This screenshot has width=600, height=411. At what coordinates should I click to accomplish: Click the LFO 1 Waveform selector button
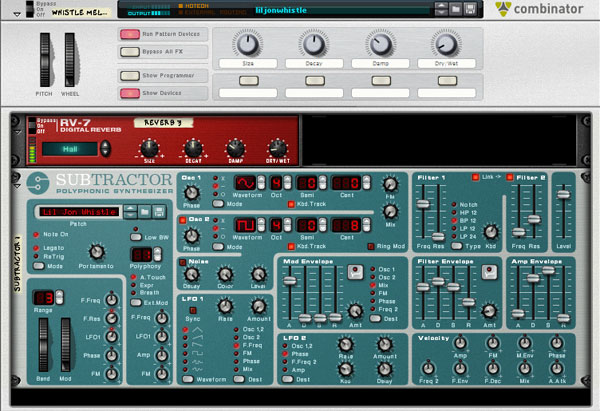point(188,379)
